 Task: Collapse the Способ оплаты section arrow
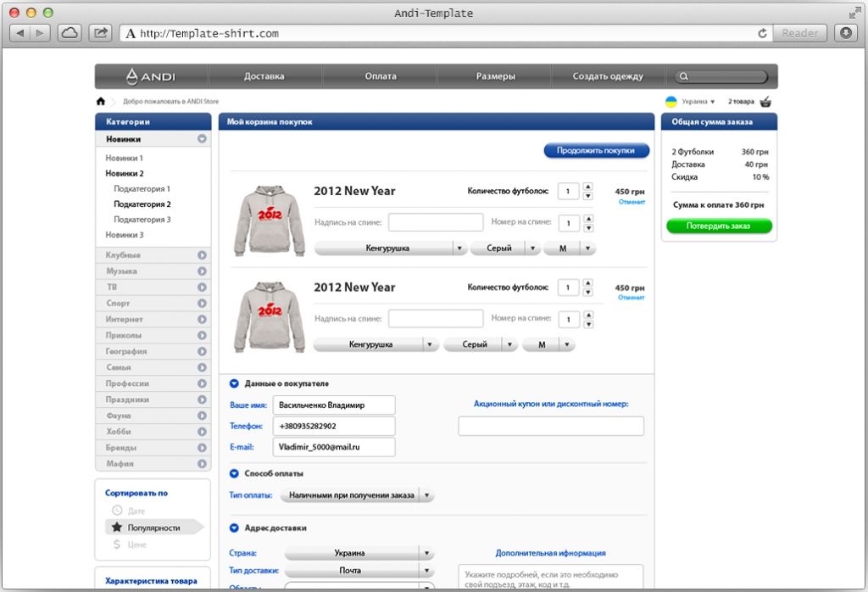(x=234, y=473)
